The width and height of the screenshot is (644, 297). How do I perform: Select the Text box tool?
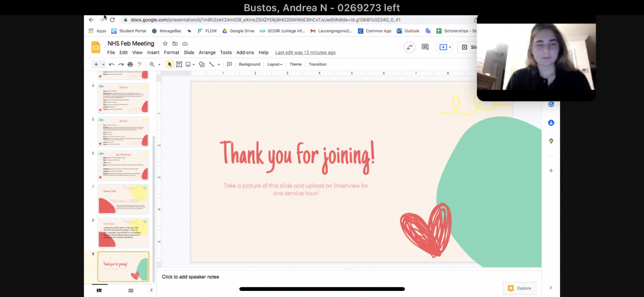[x=179, y=64]
